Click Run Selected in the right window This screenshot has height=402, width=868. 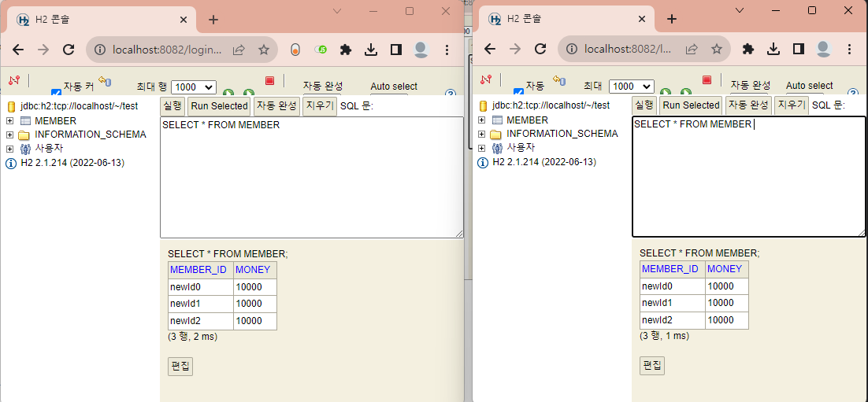pyautogui.click(x=691, y=105)
